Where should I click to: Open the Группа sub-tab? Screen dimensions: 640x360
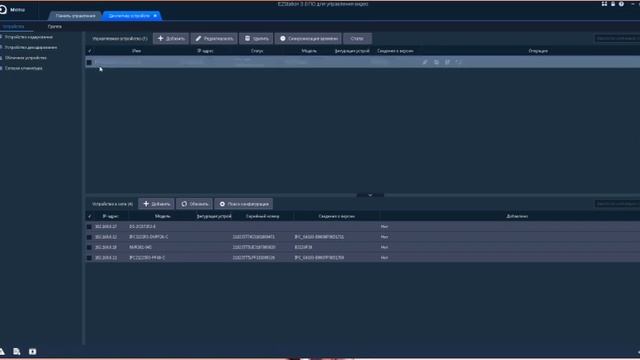tap(54, 27)
